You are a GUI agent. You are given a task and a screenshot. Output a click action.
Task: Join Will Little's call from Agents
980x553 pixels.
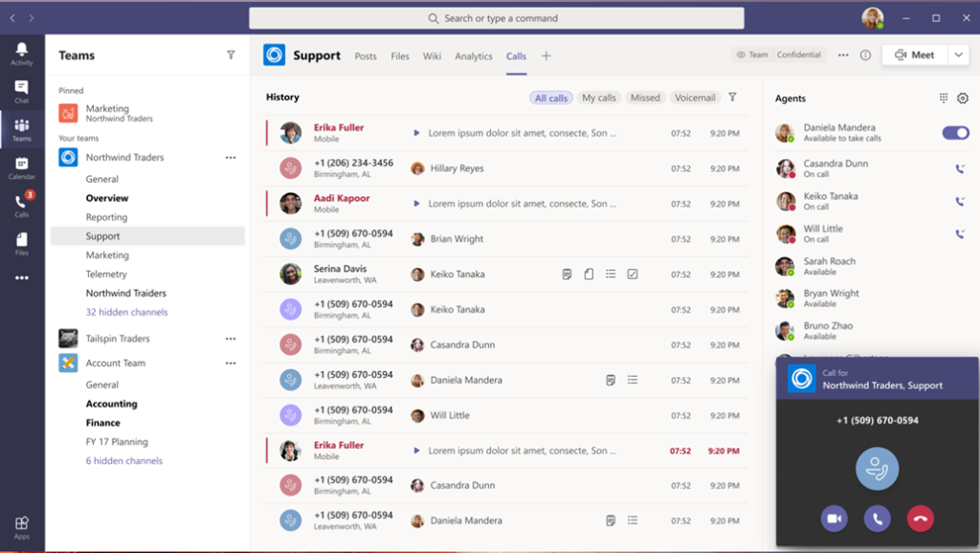[x=959, y=233]
